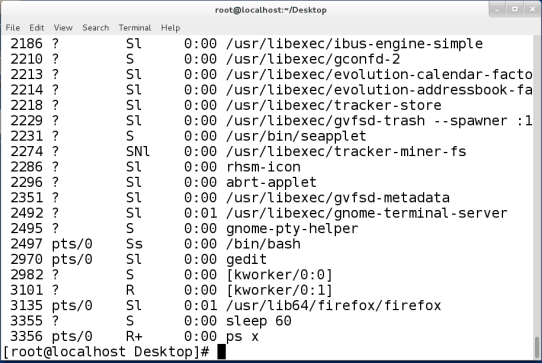Viewport: 542px width, 363px height.
Task: Click PID 2186
Action: tap(27, 44)
